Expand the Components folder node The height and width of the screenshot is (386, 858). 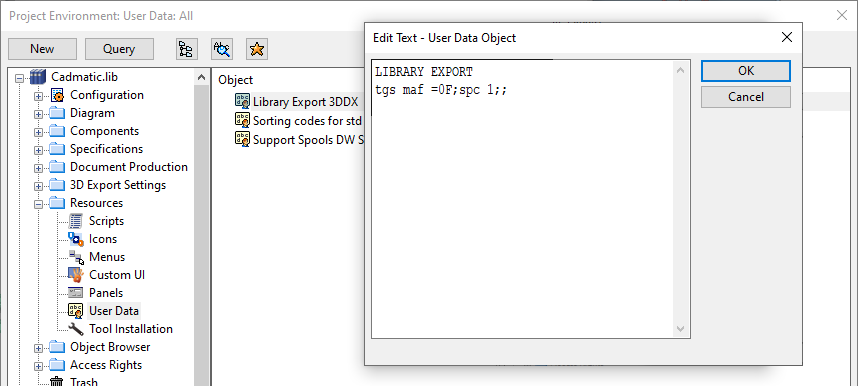click(38, 132)
